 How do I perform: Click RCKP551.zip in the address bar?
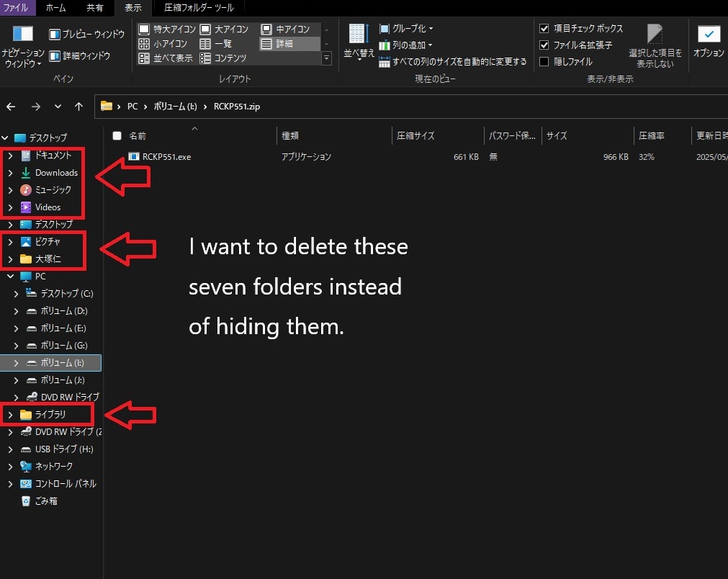coord(237,107)
